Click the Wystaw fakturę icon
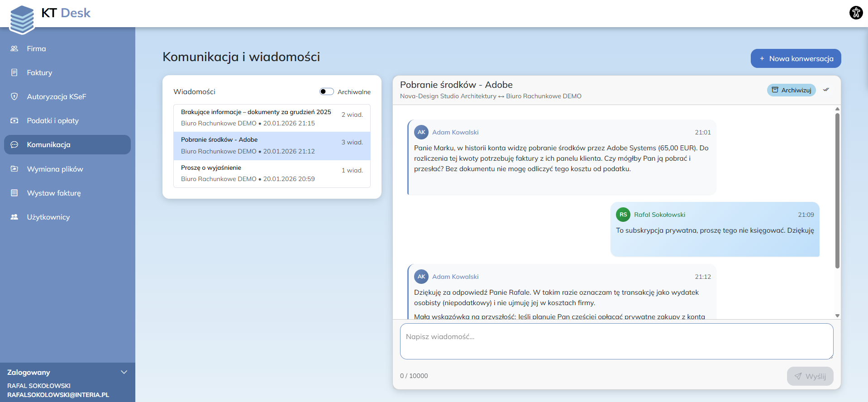The image size is (868, 402). [x=14, y=193]
